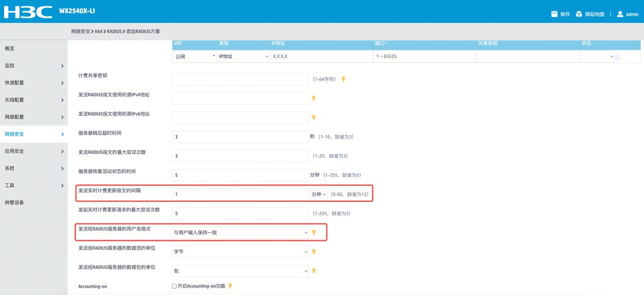Show hint bulb for accounting shared key
The image size is (644, 295).
pos(344,80)
